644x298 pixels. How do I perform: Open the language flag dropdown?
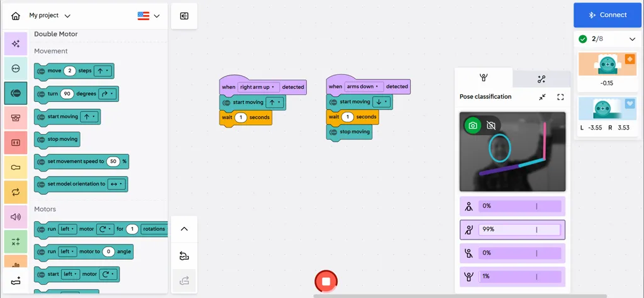click(148, 16)
